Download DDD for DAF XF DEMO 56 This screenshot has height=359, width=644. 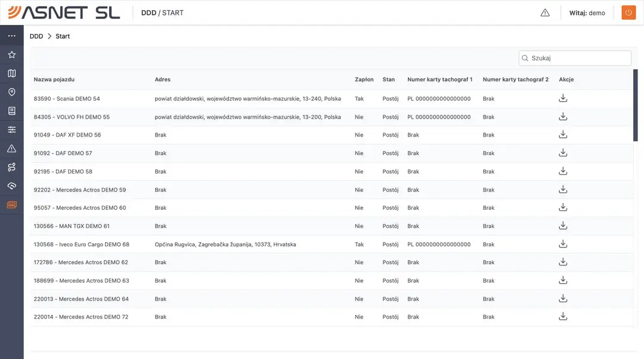pyautogui.click(x=563, y=134)
